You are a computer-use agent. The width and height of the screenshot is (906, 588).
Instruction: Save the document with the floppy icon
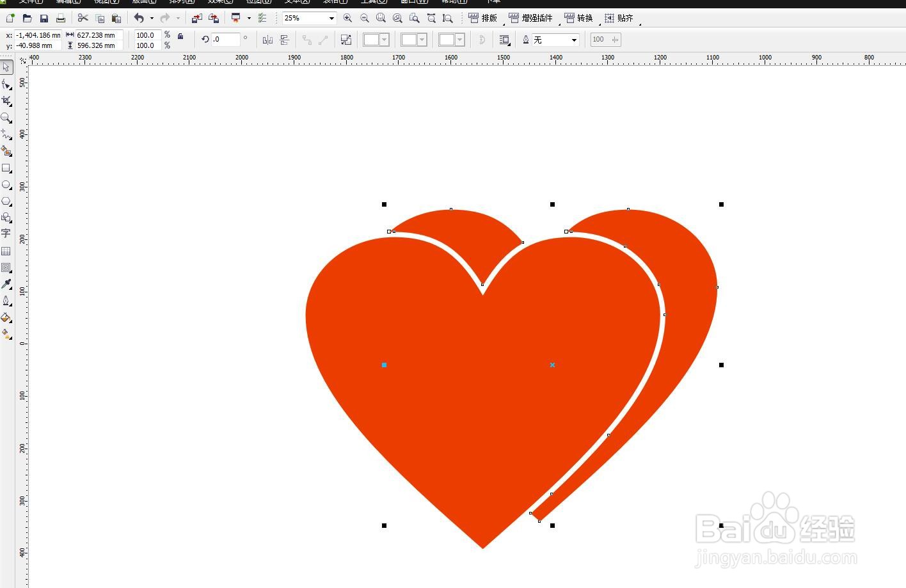(x=44, y=19)
